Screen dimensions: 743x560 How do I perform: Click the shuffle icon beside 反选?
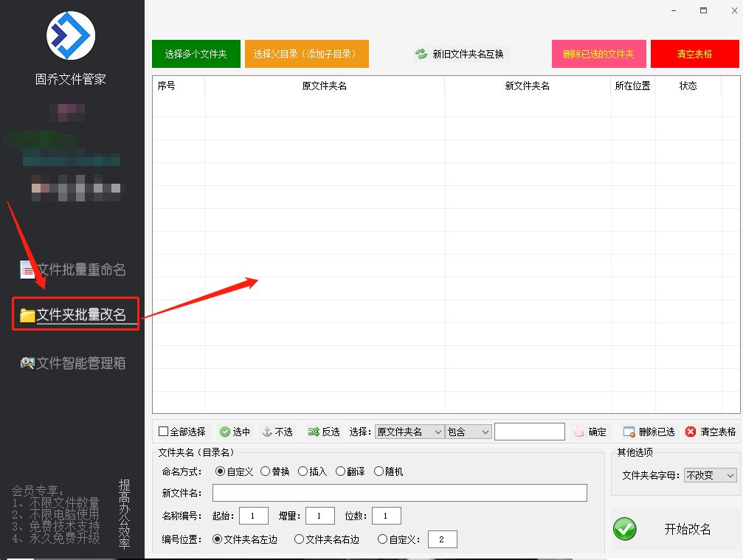click(x=314, y=432)
